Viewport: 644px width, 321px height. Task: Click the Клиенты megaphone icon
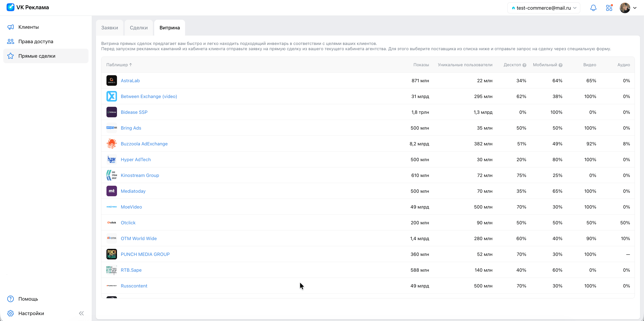click(11, 27)
